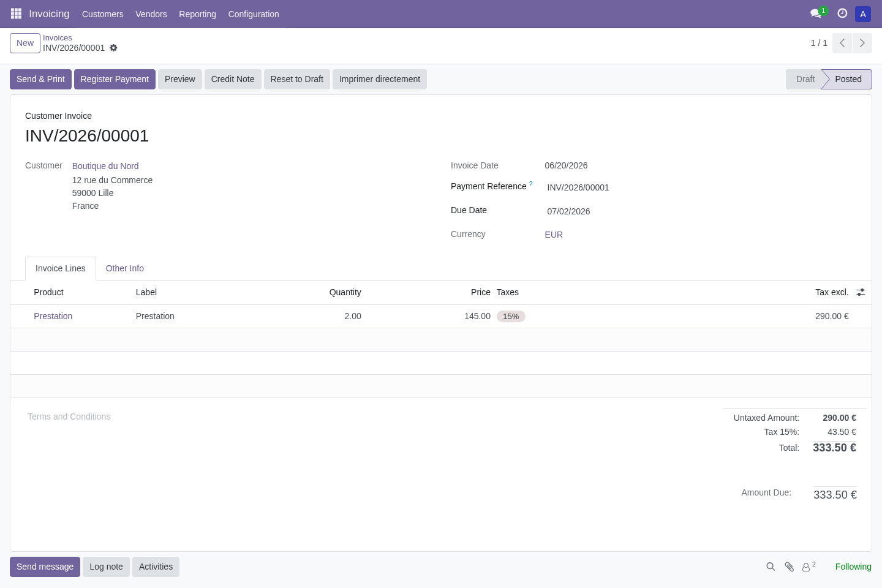The image size is (882, 588).
Task: Click the Following button
Action: tap(853, 567)
